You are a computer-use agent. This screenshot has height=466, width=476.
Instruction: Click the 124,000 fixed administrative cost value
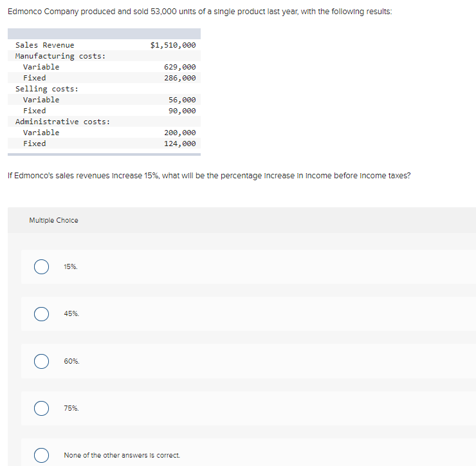[x=180, y=144]
